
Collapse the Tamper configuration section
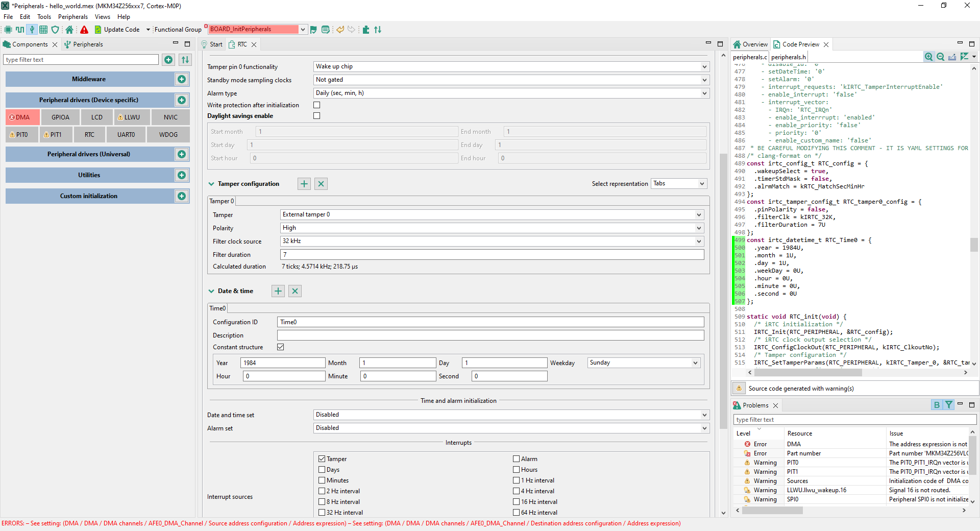pos(211,184)
